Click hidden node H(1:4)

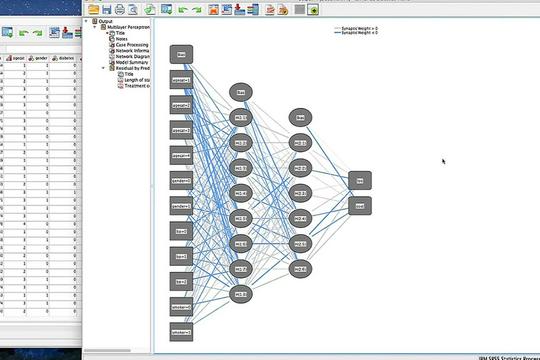pos(241,193)
